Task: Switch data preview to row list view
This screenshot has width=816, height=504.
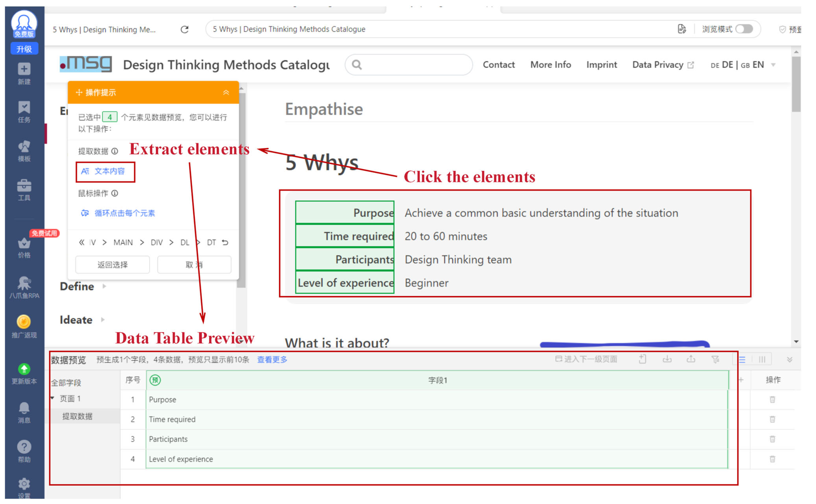Action: (742, 359)
